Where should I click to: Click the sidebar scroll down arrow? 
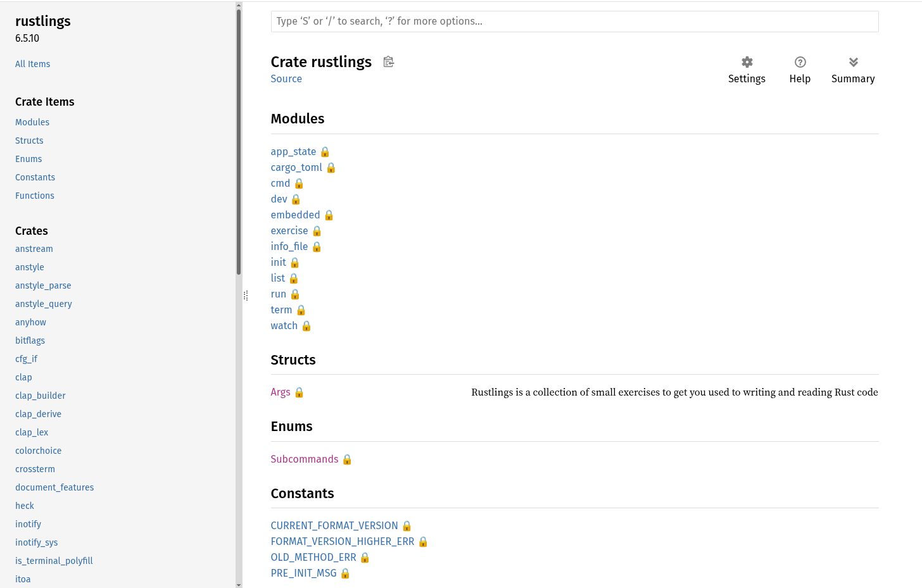(239, 584)
